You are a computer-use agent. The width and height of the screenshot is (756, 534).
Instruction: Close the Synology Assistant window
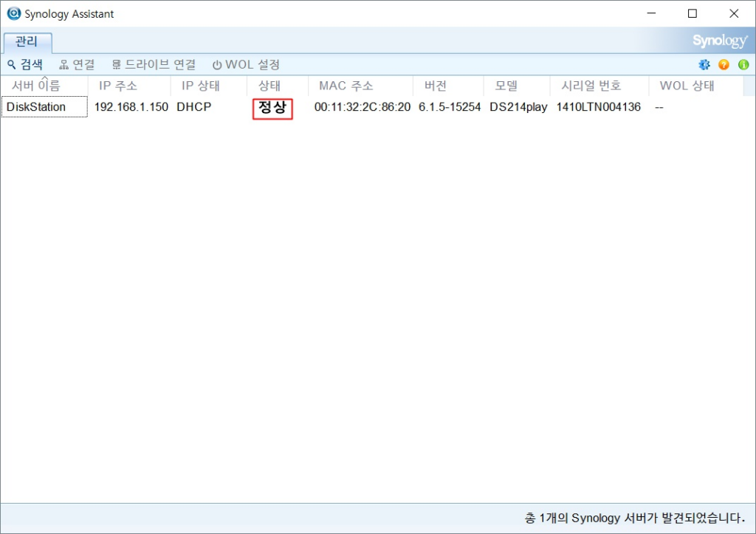(734, 13)
